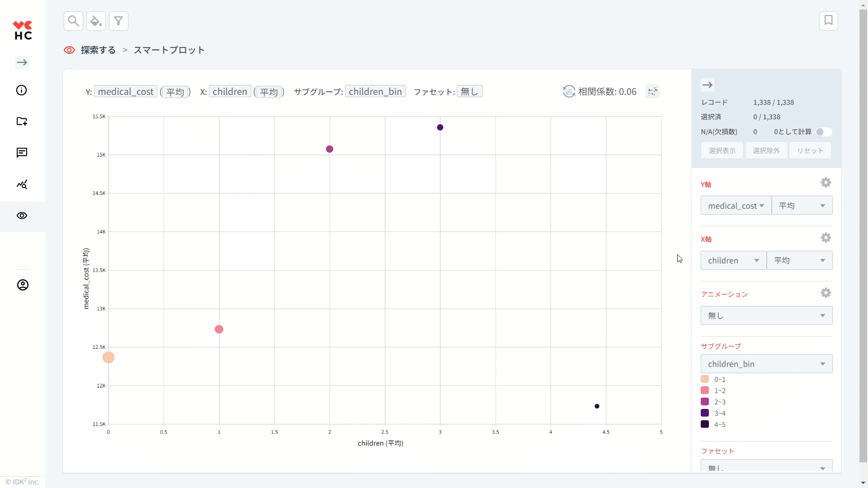Toggle the scatter mode icon beside correlation
Viewport: 868px width, 488px height.
point(652,92)
